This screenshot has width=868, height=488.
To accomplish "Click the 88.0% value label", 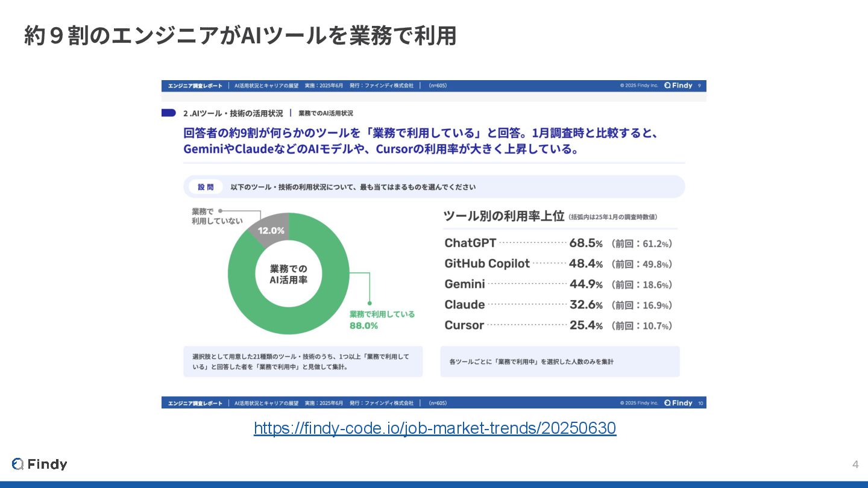I will [x=363, y=326].
